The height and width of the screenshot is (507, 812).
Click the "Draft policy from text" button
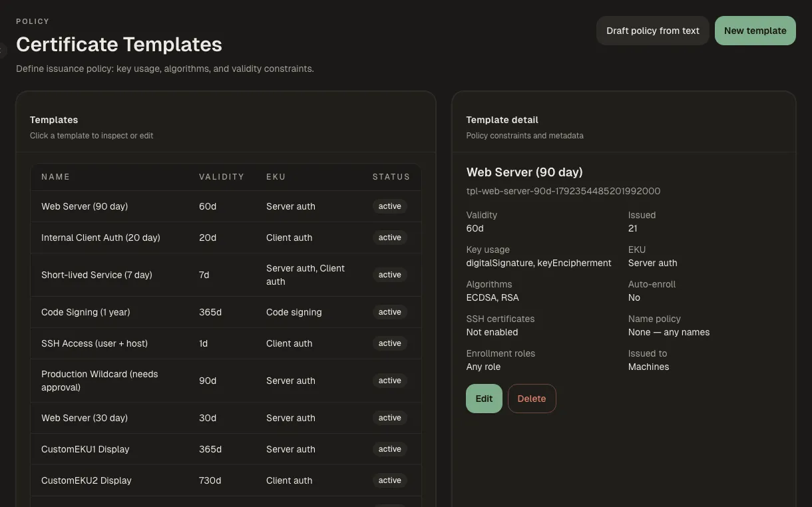tap(653, 31)
